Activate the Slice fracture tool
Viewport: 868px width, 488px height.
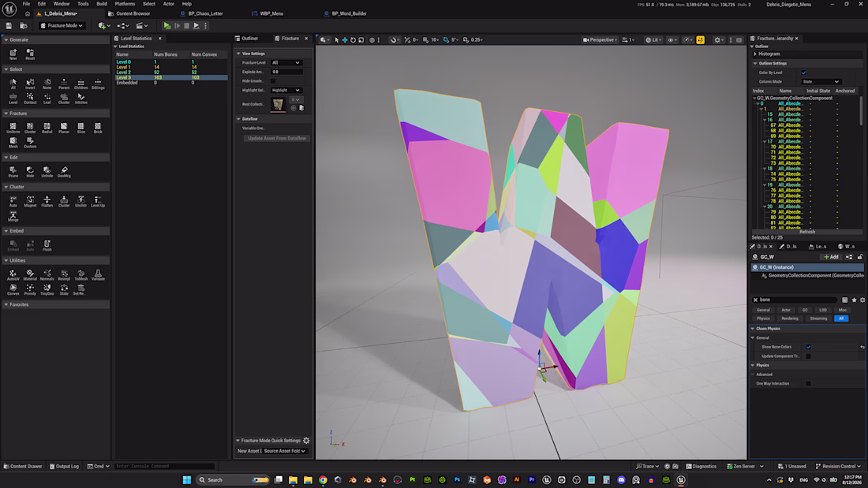click(80, 128)
